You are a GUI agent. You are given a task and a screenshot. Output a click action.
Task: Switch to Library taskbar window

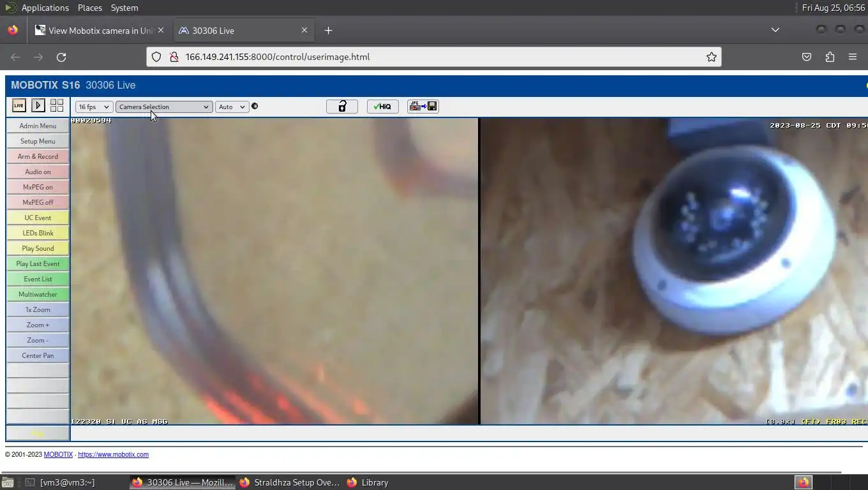pyautogui.click(x=368, y=482)
